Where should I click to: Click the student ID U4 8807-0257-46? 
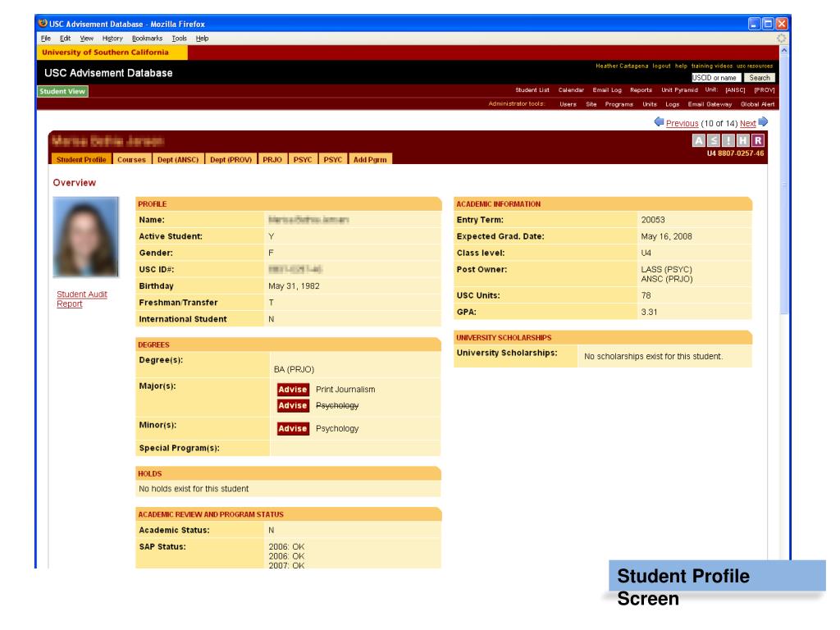coord(736,153)
